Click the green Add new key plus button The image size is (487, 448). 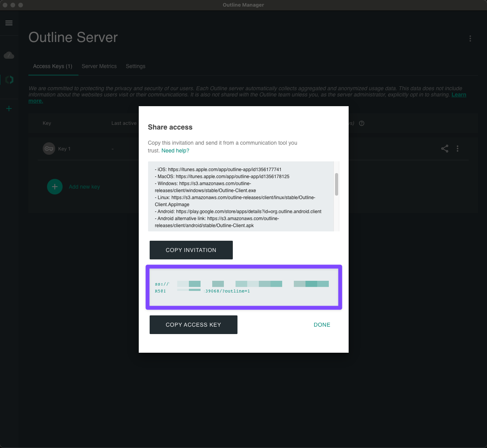(x=55, y=187)
